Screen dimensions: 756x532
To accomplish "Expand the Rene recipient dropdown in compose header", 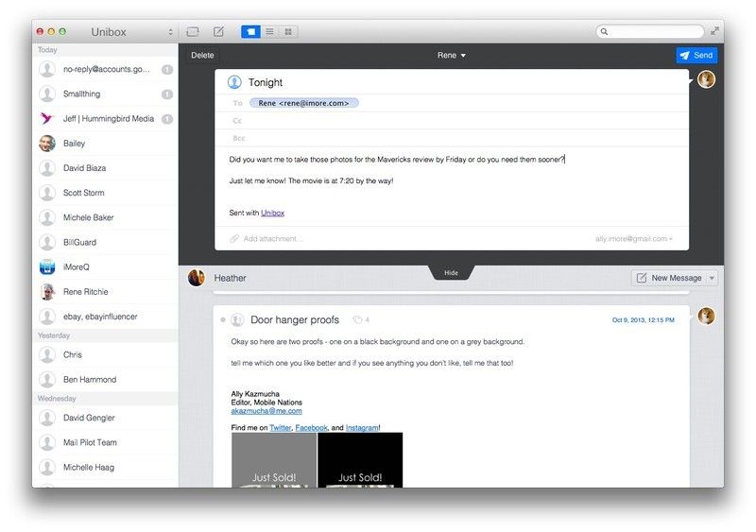I will tap(452, 56).
